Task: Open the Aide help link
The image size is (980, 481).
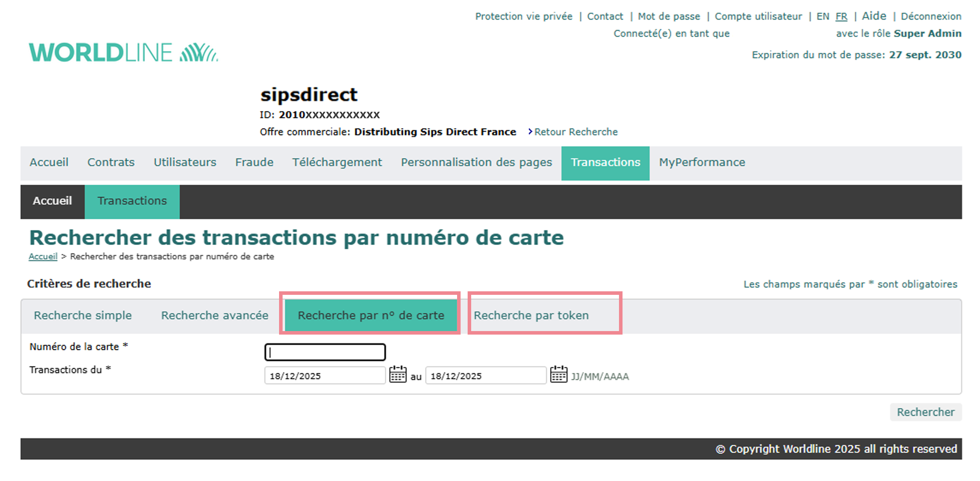Action: click(x=874, y=16)
